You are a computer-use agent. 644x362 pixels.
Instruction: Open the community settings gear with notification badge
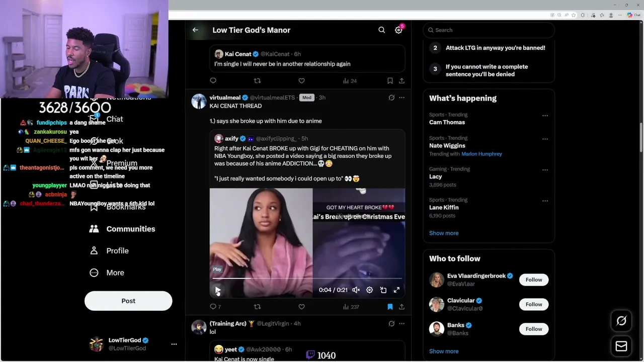pyautogui.click(x=398, y=30)
